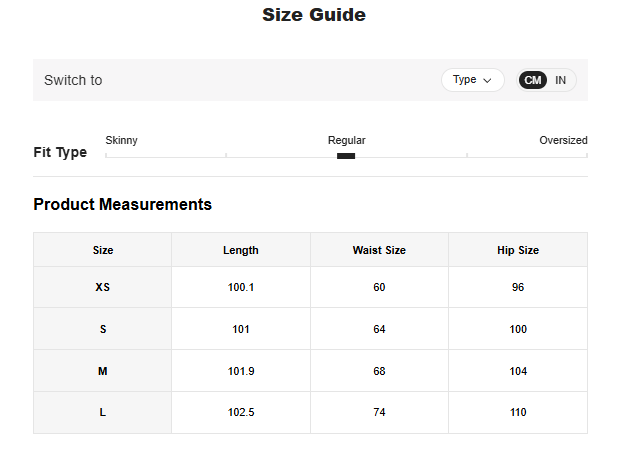Screen dimensions: 620x449
Task: Click the Product Measurements heading
Action: click(x=122, y=204)
